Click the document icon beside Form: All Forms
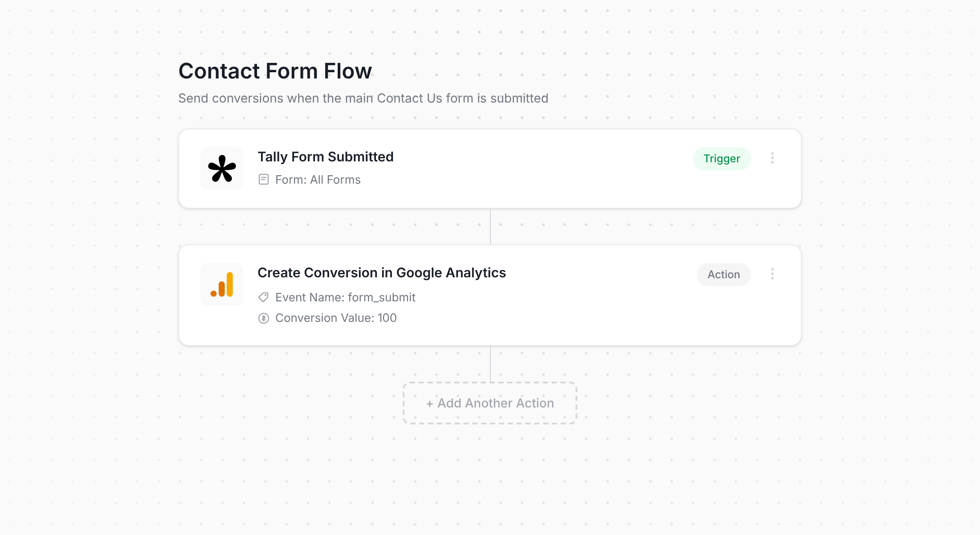Viewport: 980px width, 535px height. [263, 180]
